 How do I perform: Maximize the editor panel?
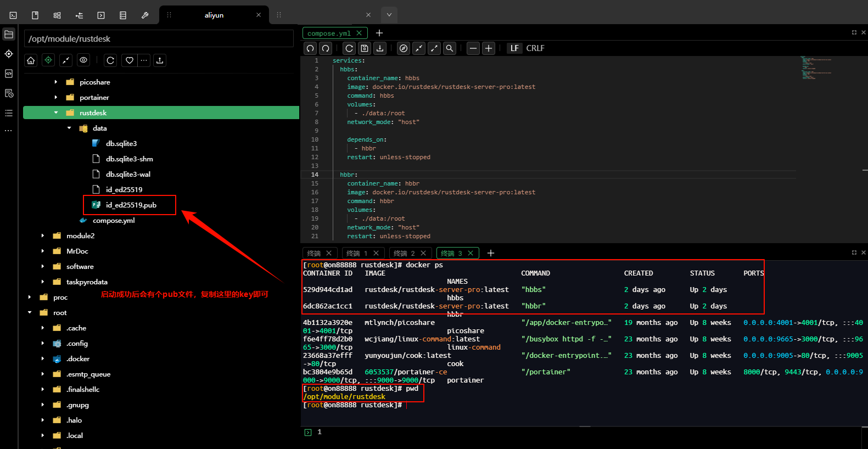854,32
